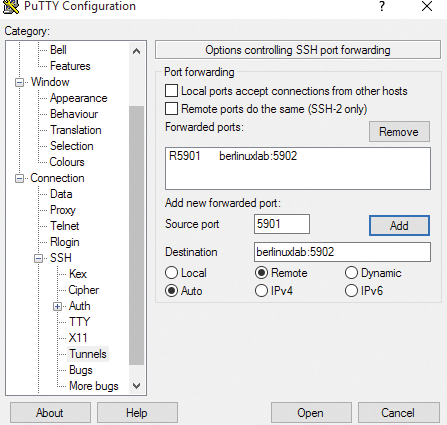
Task: Click the category tree scrollbar thumb
Action: [x=136, y=235]
